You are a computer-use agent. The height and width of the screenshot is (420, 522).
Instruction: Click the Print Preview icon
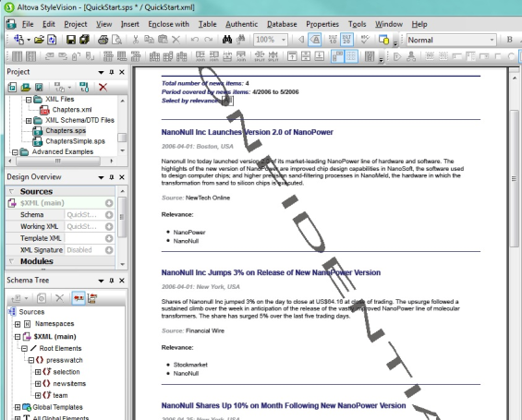point(116,40)
